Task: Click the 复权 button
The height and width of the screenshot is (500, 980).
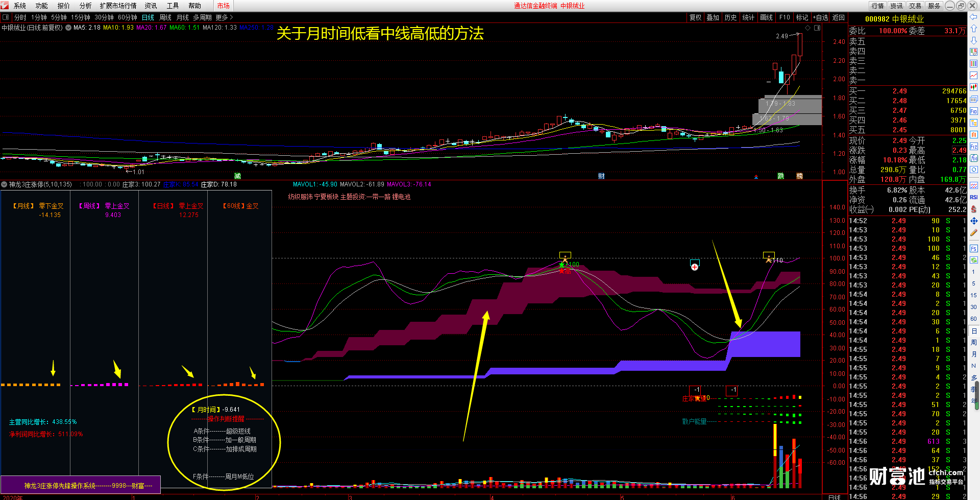Action: coord(695,17)
